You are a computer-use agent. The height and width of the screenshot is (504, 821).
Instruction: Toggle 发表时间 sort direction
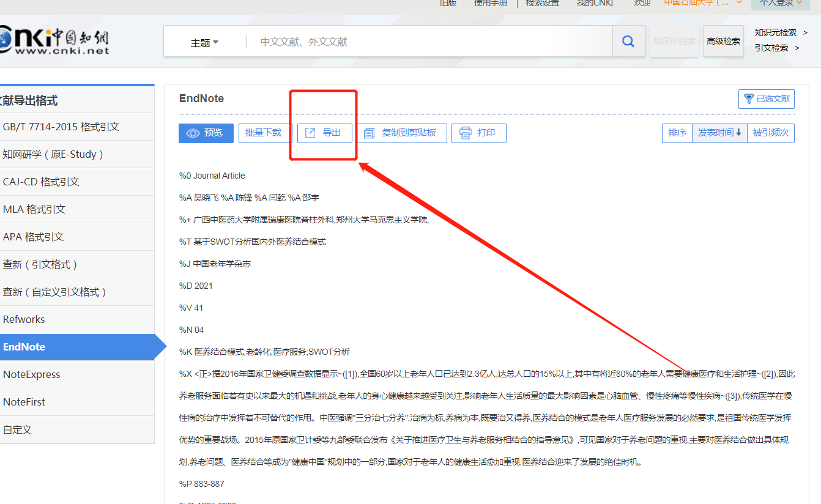coord(719,133)
